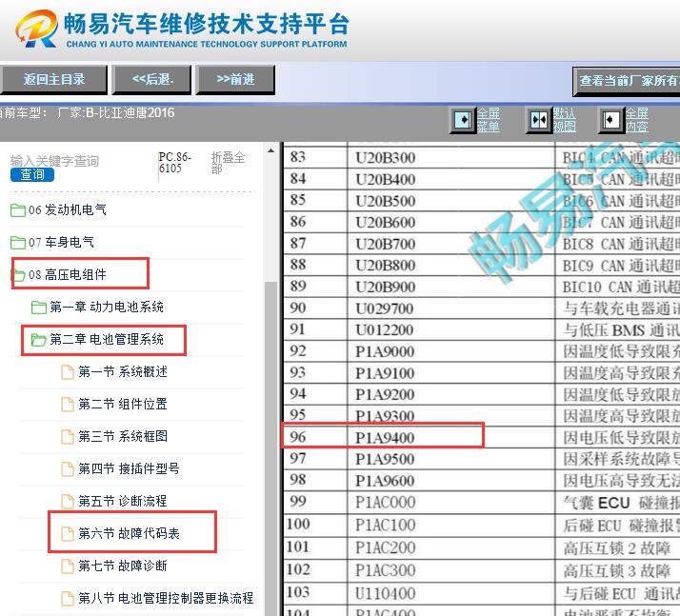Open 第一节 系统概述 section

123,372
